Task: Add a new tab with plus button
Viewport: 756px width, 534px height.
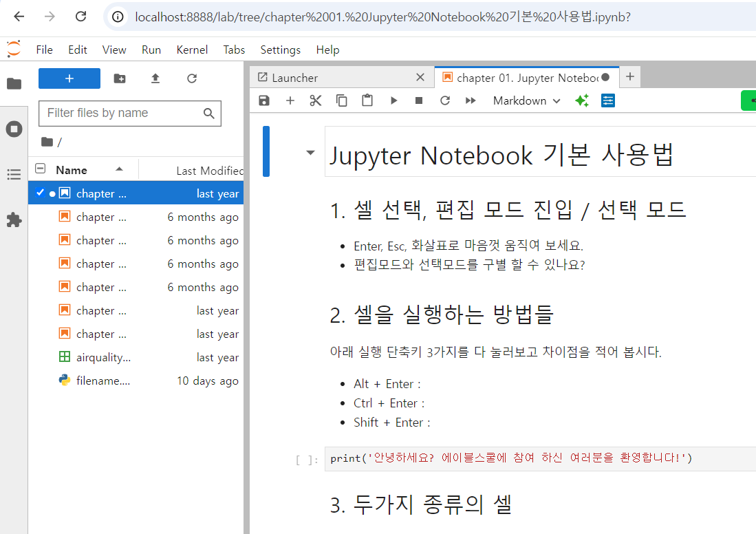Action: click(x=629, y=76)
